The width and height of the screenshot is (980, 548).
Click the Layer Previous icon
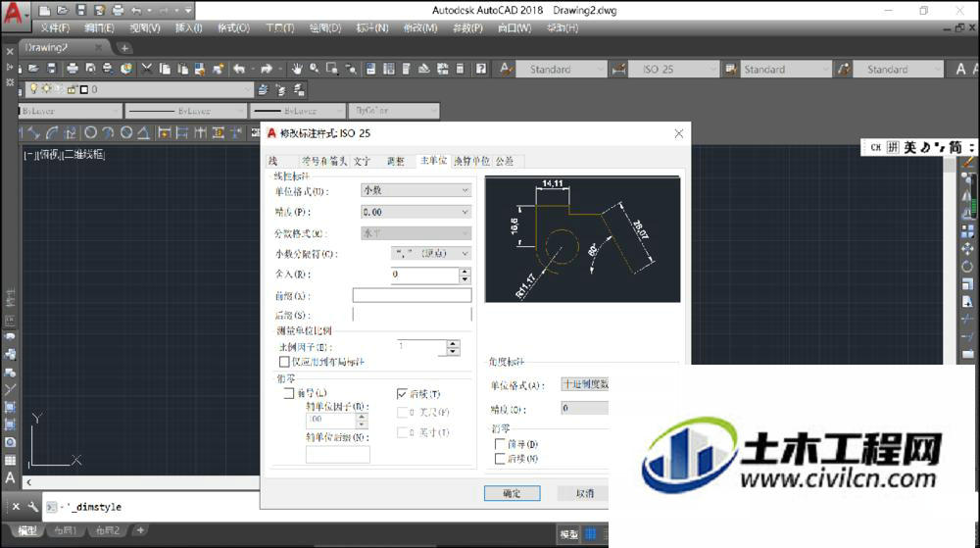[x=280, y=90]
